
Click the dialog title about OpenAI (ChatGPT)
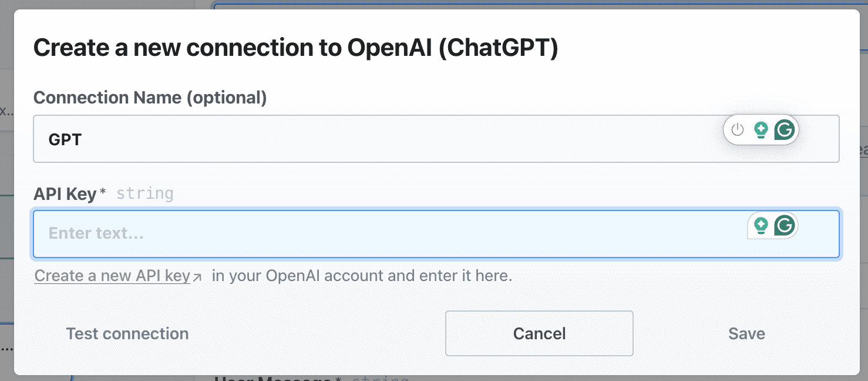click(297, 47)
